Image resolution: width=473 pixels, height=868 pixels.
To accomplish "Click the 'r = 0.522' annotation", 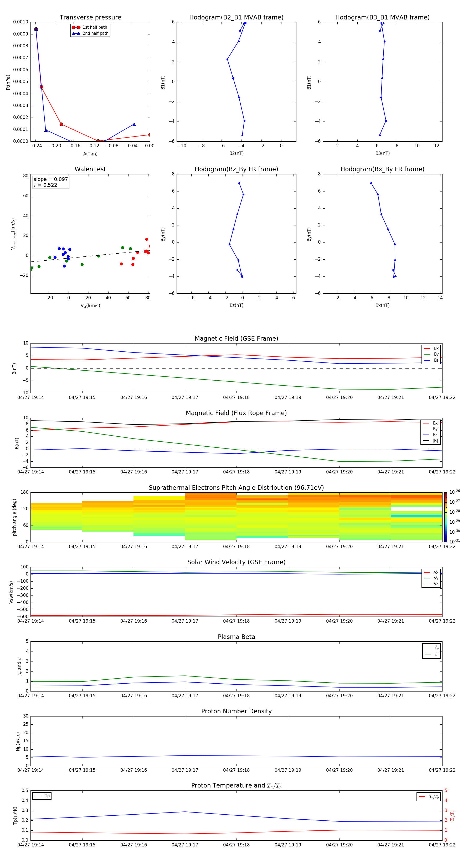I will pyautogui.click(x=45, y=185).
